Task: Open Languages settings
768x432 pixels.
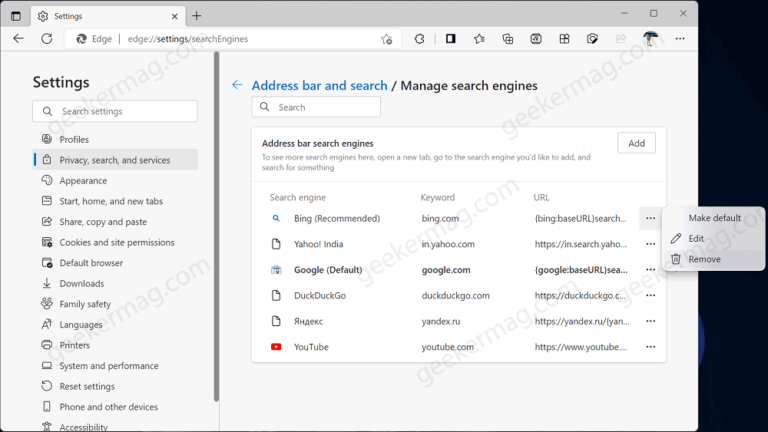Action: click(115, 325)
